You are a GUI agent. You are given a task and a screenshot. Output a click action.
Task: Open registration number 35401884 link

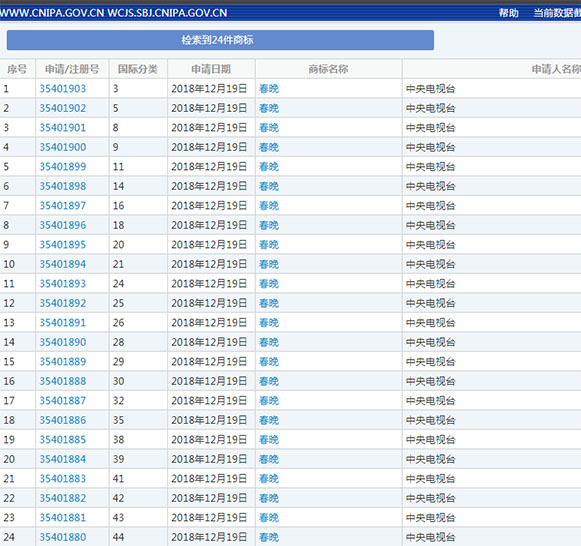(63, 459)
